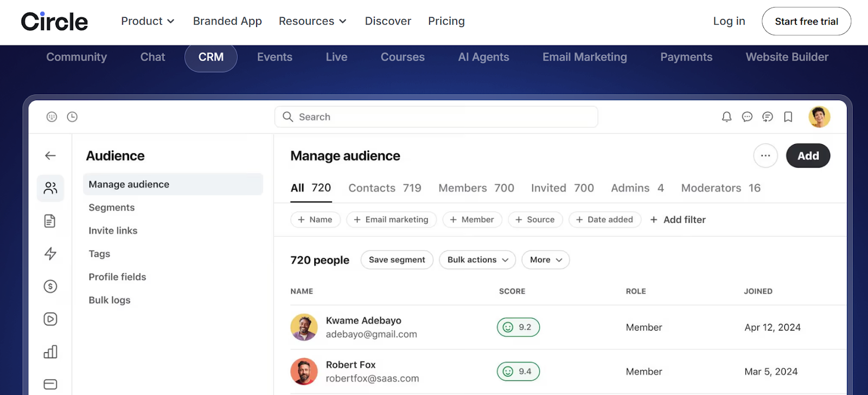Click the Add button
868x395 pixels.
808,156
